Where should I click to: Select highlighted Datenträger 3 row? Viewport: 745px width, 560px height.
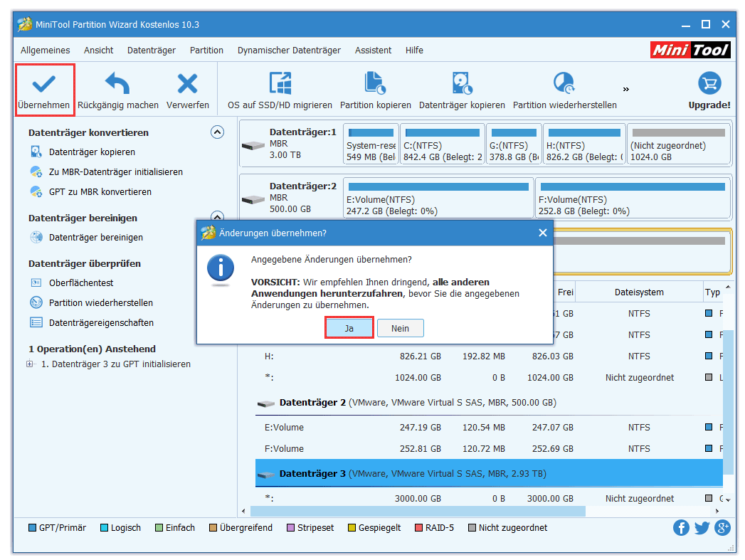point(489,474)
